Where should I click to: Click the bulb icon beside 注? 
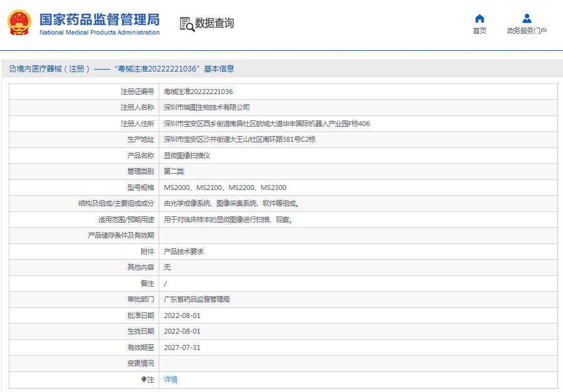[x=144, y=379]
